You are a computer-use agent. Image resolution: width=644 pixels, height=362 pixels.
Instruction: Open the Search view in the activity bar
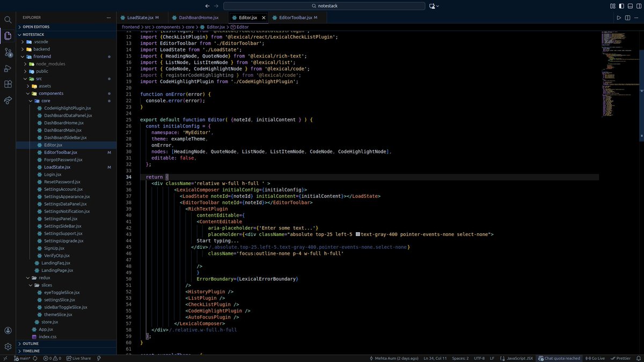(x=8, y=19)
